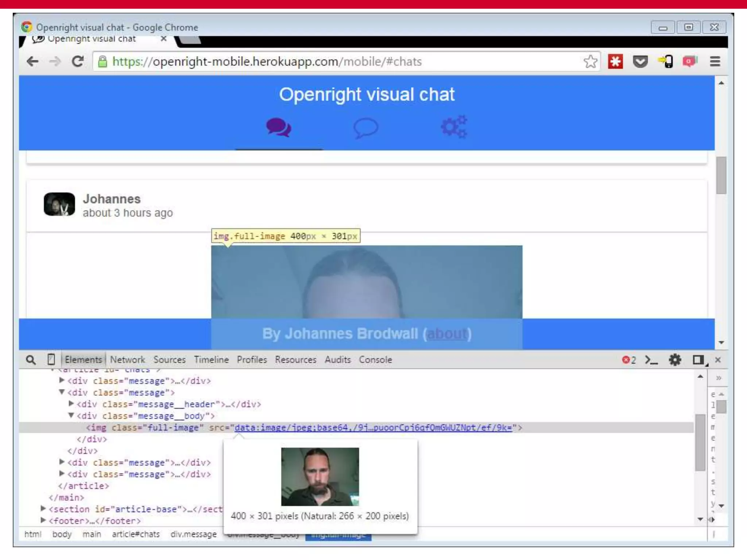The image size is (747, 560).
Task: Expand the message__header div node
Action: [71, 404]
